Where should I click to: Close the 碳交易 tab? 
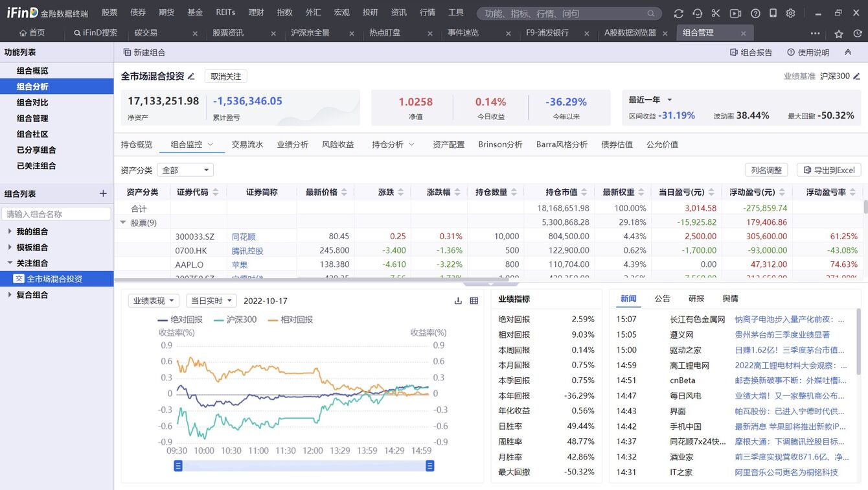(195, 34)
